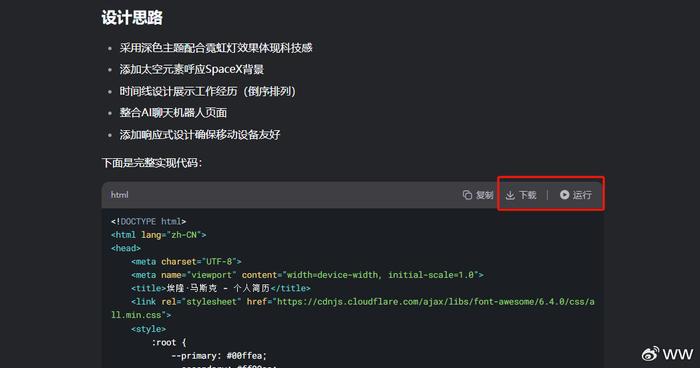Click the 设计思路 heading
Image resolution: width=700 pixels, height=368 pixels.
pyautogui.click(x=132, y=17)
